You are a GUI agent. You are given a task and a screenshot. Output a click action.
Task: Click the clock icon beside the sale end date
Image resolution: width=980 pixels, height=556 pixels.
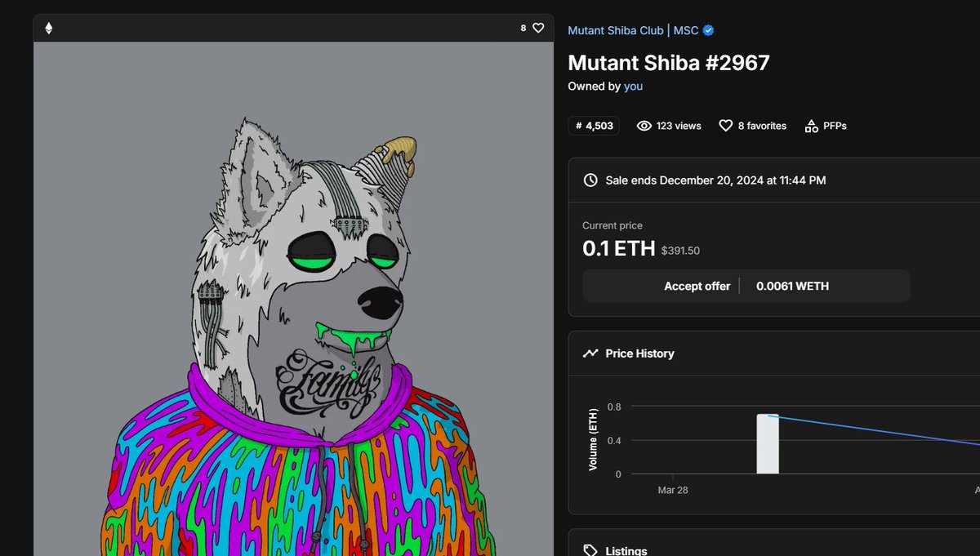(x=590, y=180)
